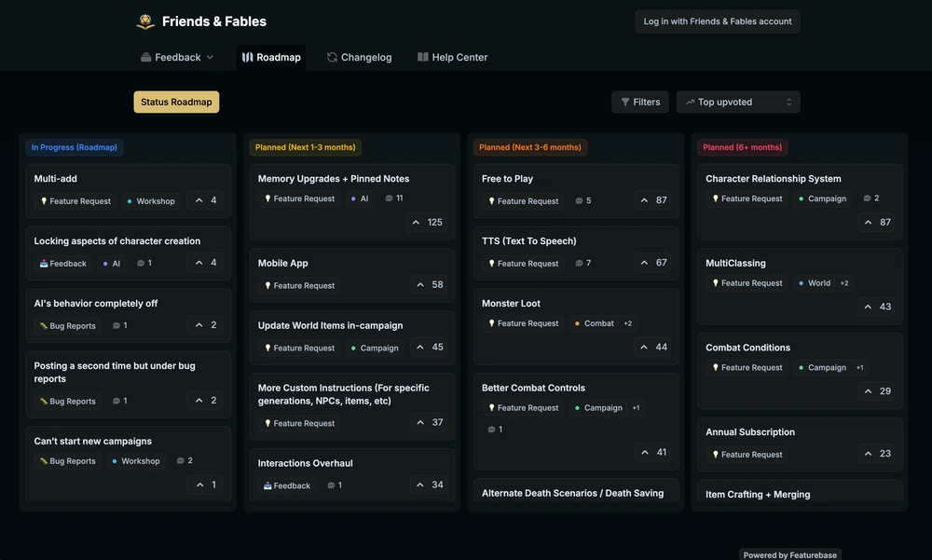Click the Powered by Featurebase link
The height and width of the screenshot is (560, 932).
790,554
